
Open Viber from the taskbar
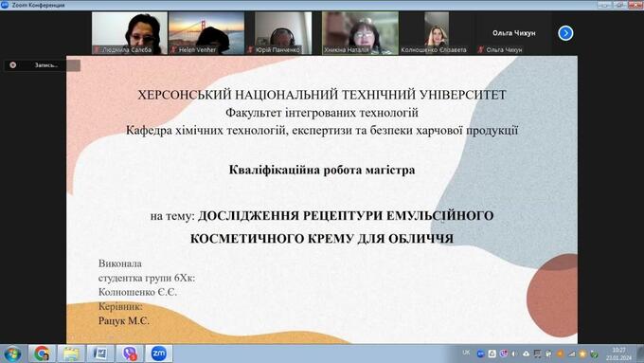click(x=130, y=354)
